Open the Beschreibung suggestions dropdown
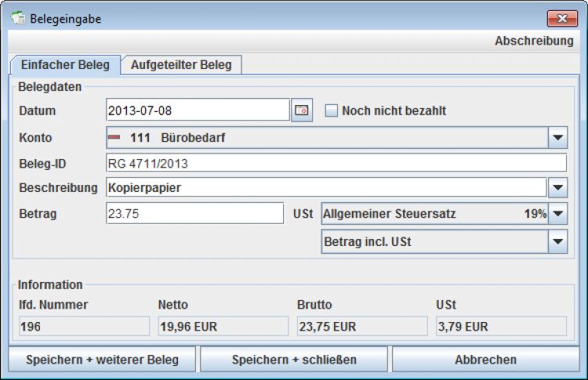Screen dimensions: 588x380 557,188
